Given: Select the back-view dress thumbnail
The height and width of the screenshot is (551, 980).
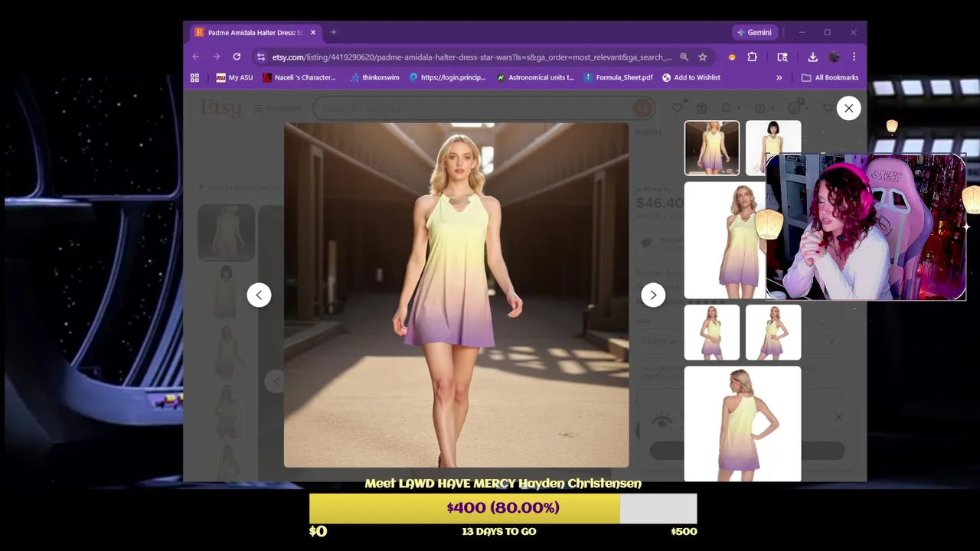Looking at the screenshot, I should [743, 423].
